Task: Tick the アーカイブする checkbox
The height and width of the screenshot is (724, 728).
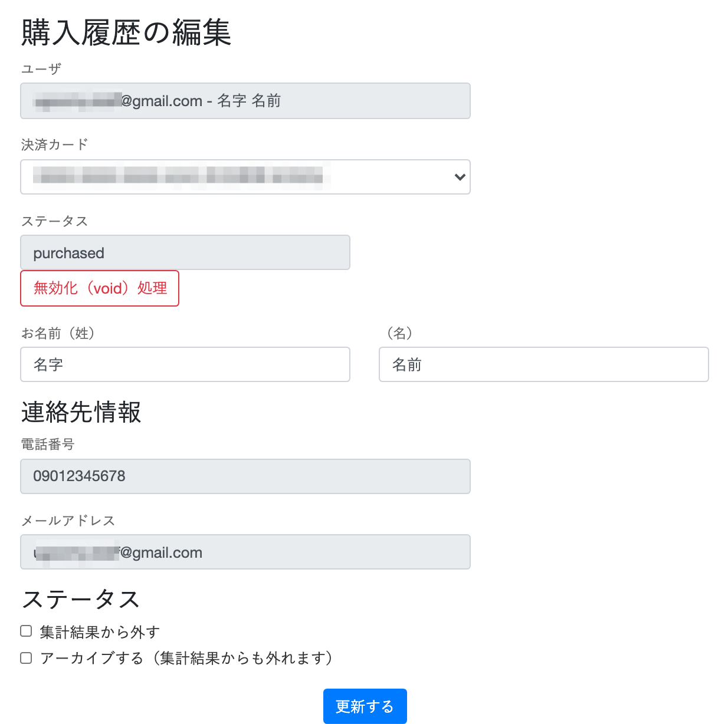Action: 26,658
